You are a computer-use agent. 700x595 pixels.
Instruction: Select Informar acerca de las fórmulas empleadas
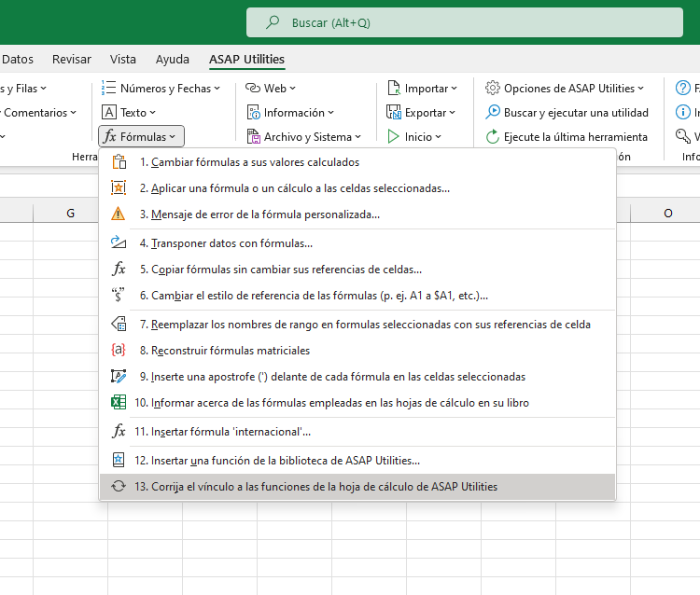pyautogui.click(x=357, y=402)
